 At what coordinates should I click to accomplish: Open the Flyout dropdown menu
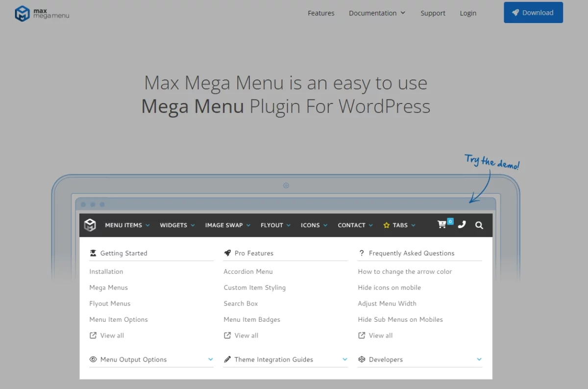point(276,225)
